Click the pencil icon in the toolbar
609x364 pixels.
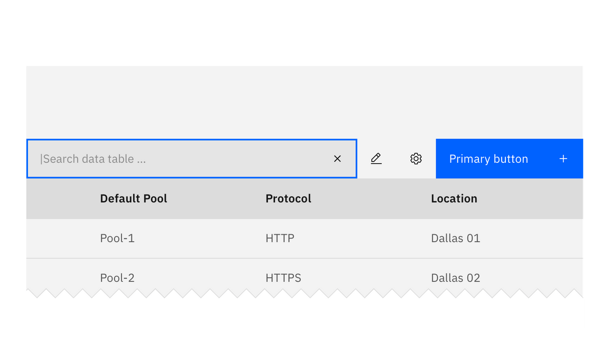point(376,158)
